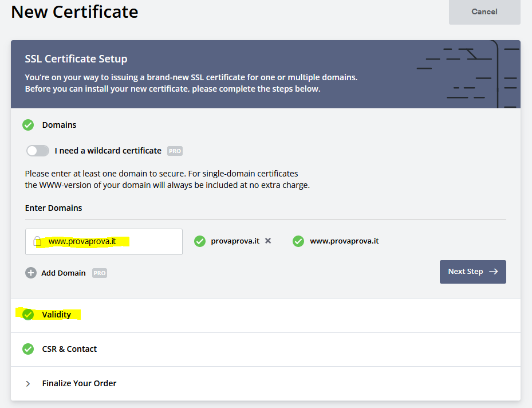532x408 pixels.
Task: Cancel the new certificate setup
Action: 484,11
